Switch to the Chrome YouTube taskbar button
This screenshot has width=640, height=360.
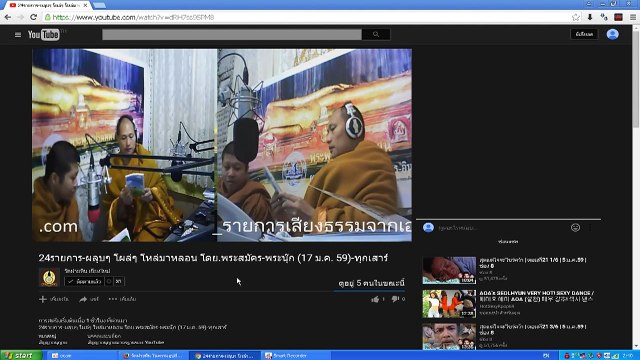point(224,356)
